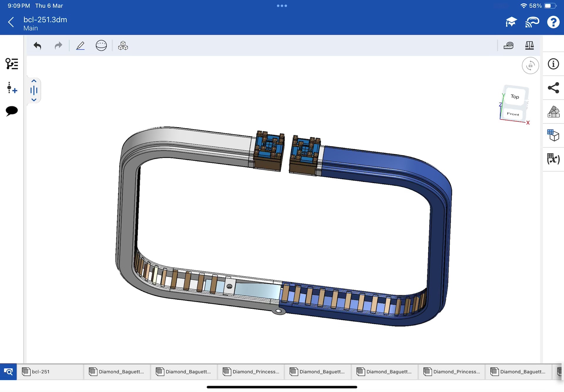
Task: Click the redo arrow icon
Action: pyautogui.click(x=58, y=46)
